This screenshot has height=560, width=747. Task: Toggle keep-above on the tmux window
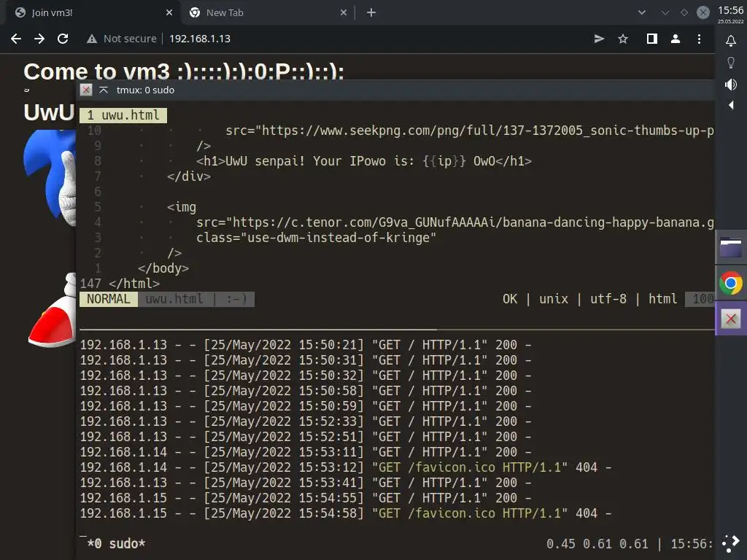104,90
